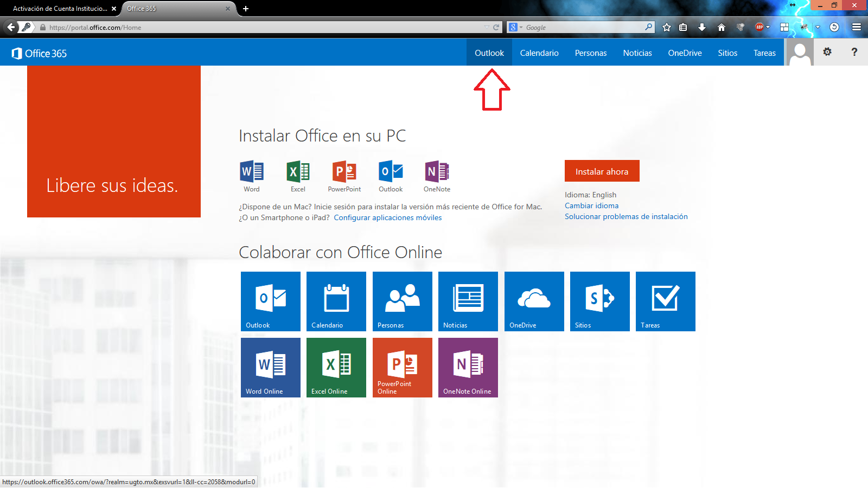Click the Instalar ahora button

602,171
